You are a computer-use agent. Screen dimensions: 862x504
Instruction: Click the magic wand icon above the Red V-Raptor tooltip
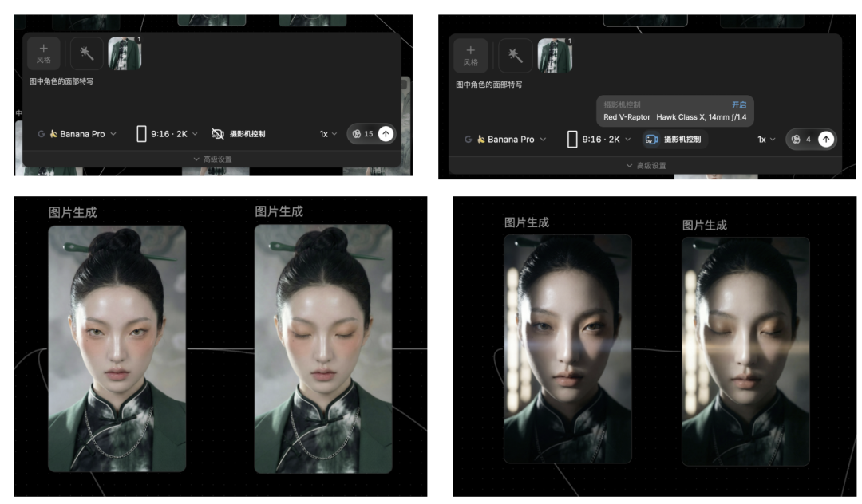tap(515, 56)
